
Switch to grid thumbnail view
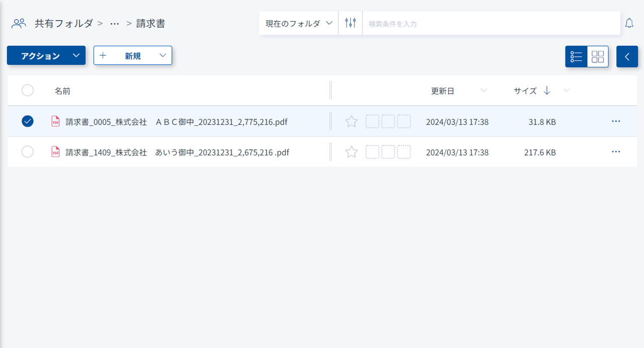point(598,57)
